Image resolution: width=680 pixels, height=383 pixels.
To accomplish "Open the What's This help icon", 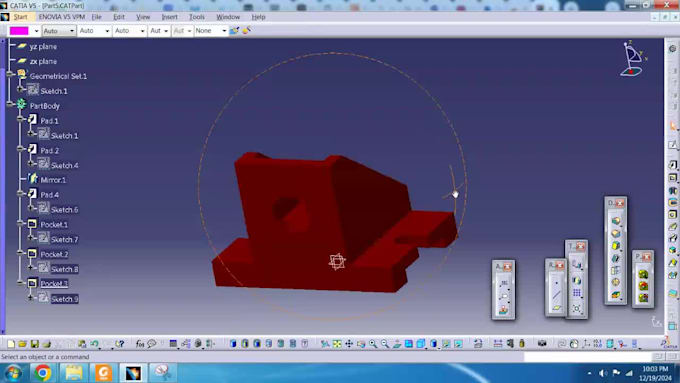I will pos(119,344).
